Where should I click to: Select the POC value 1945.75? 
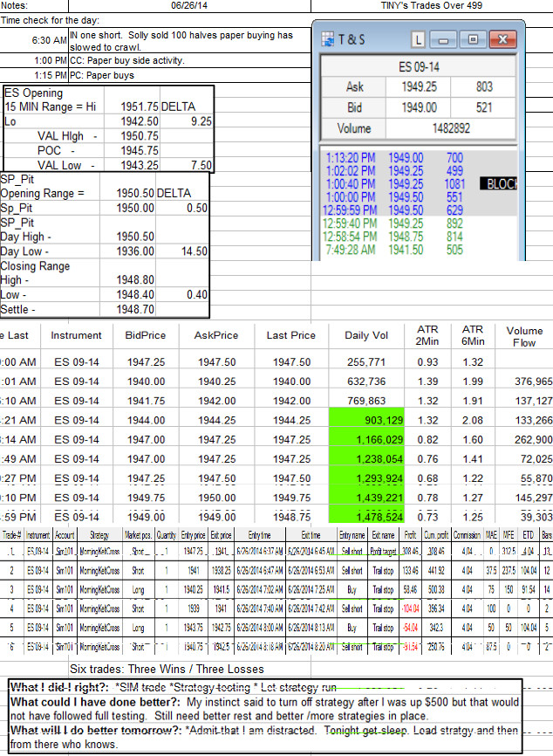pos(140,150)
